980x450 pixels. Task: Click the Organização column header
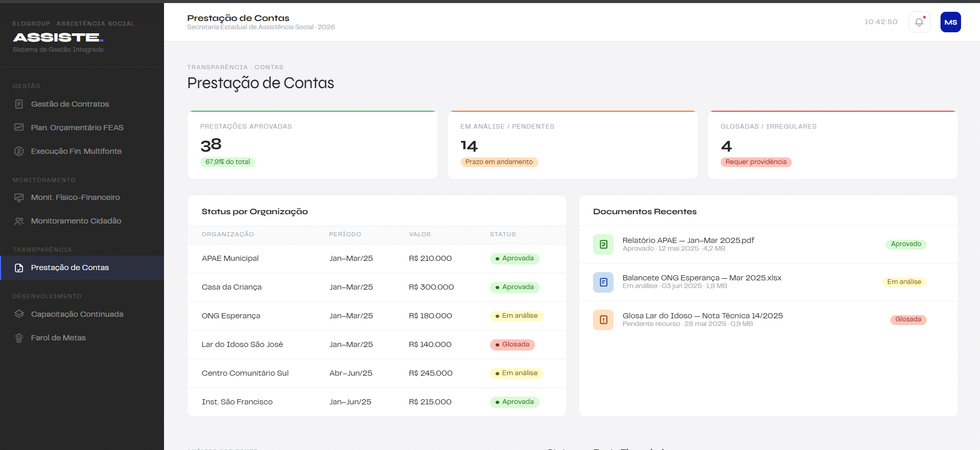coord(228,234)
